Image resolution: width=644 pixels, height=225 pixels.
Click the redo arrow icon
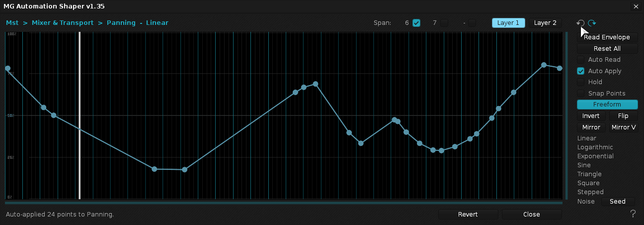[592, 23]
